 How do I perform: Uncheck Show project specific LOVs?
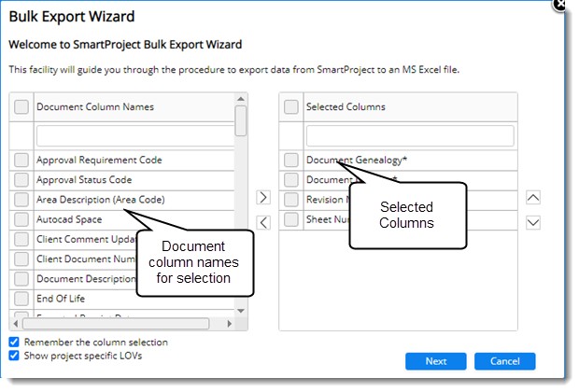coord(14,356)
